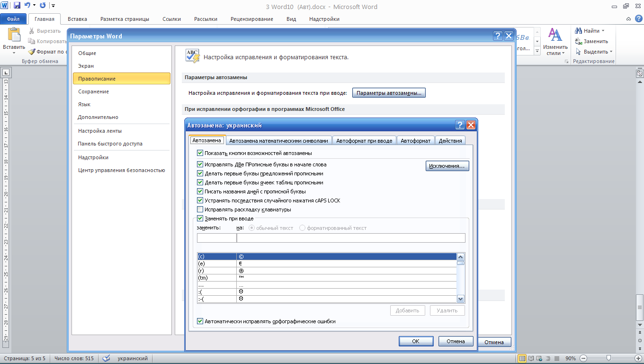Click the Replace icon in Editing group
Viewport: 644px width, 364px height.
click(578, 41)
